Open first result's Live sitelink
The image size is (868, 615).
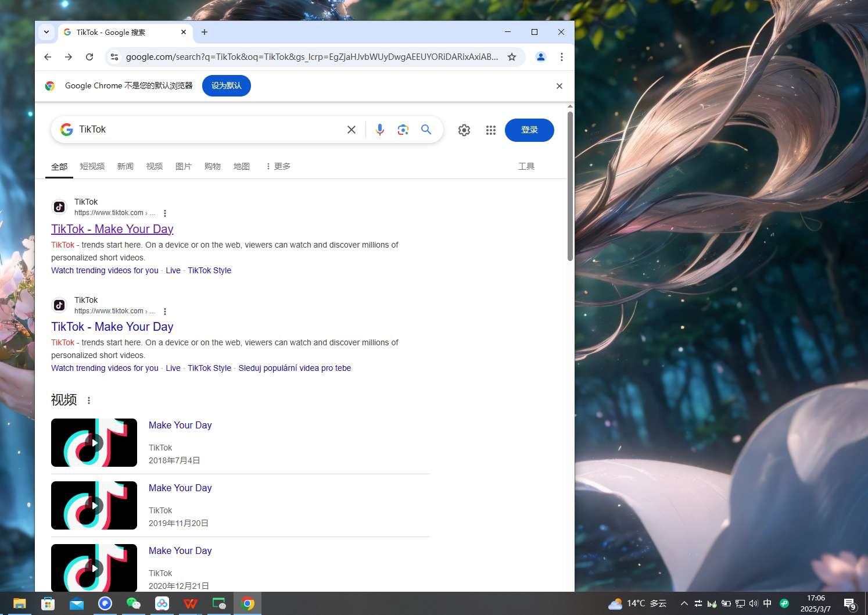173,270
